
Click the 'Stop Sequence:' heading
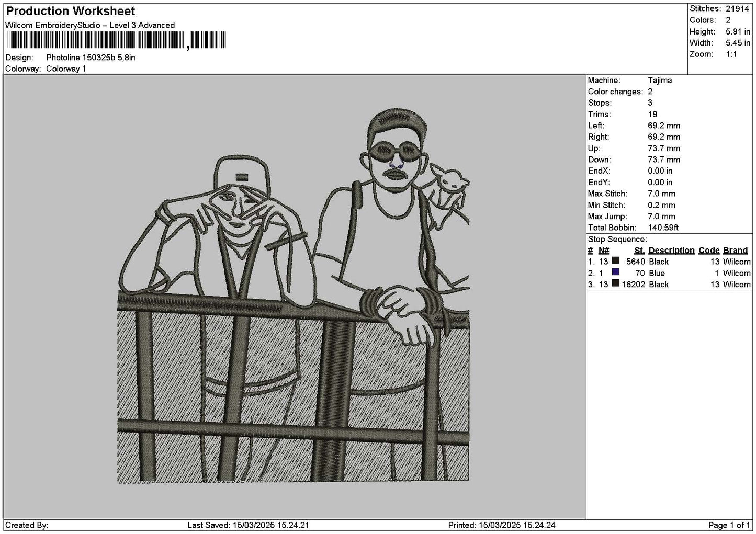(x=617, y=240)
